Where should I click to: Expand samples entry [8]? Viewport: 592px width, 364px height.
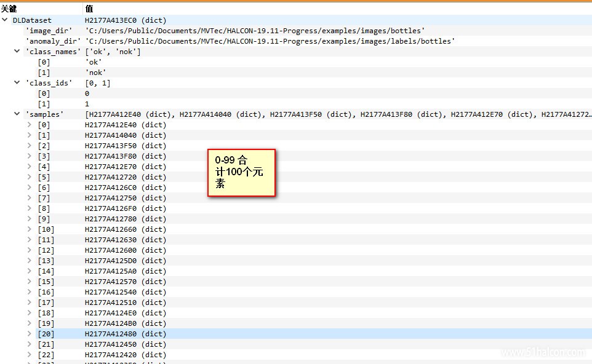30,208
